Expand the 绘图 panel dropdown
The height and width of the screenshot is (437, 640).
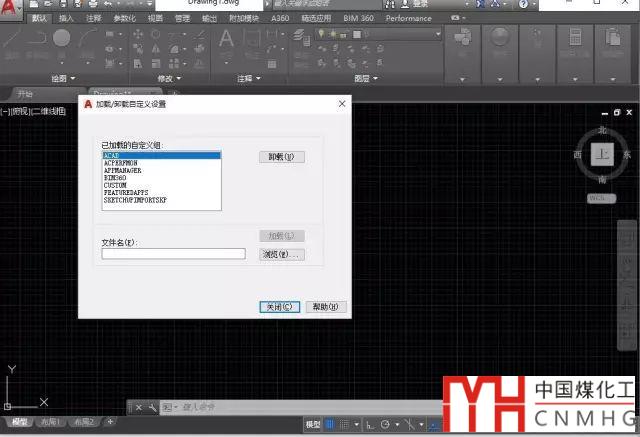pyautogui.click(x=60, y=78)
